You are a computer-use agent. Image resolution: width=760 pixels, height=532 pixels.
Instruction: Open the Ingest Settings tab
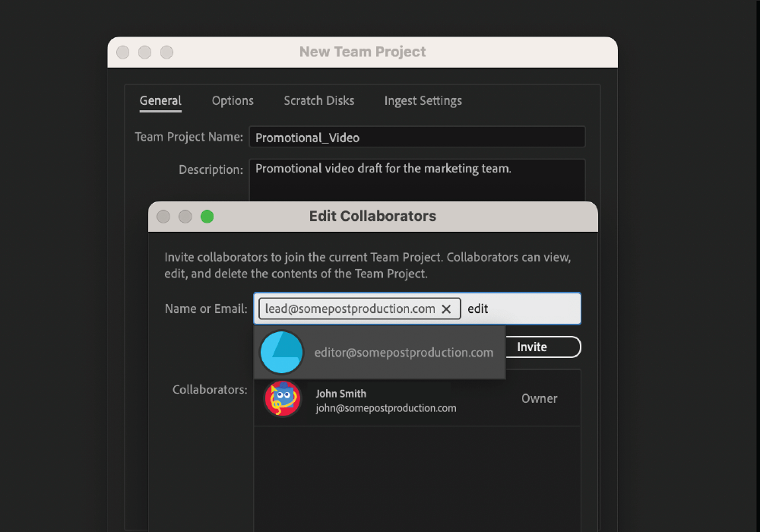pos(423,100)
